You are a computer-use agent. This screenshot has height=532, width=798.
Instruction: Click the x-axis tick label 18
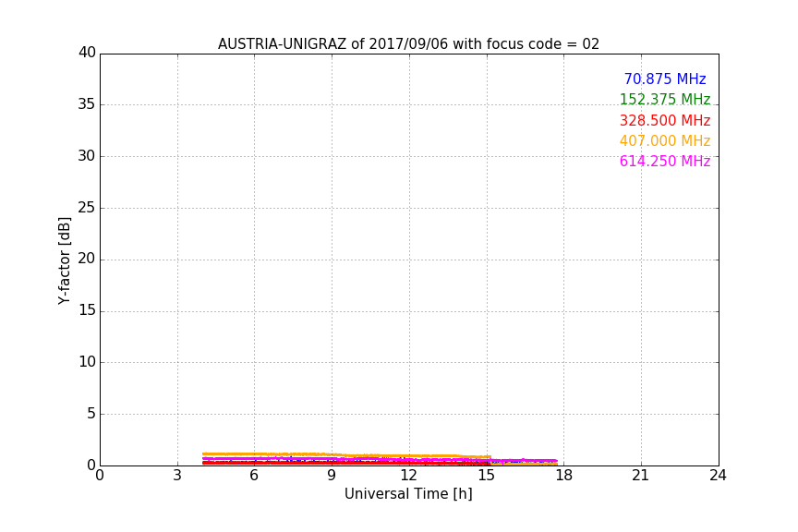(x=563, y=476)
